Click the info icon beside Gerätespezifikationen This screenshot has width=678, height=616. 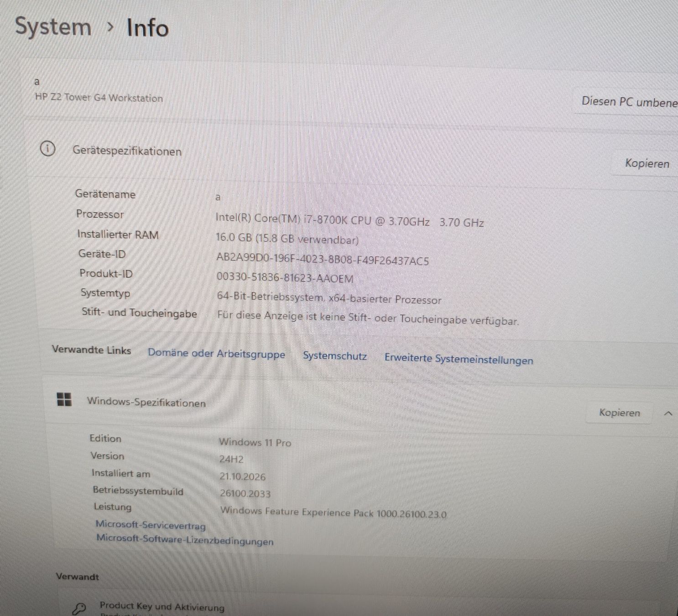click(47, 149)
